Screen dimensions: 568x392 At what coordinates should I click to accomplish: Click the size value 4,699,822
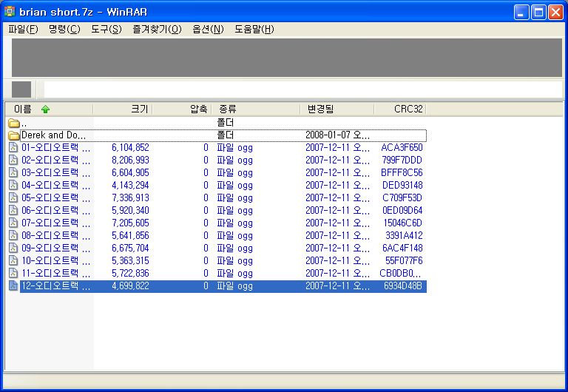click(x=130, y=285)
